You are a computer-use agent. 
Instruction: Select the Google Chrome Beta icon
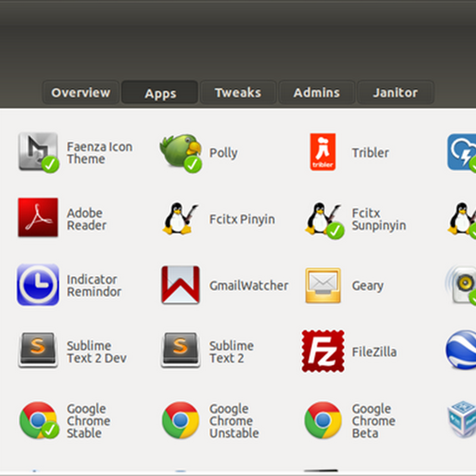click(x=323, y=420)
